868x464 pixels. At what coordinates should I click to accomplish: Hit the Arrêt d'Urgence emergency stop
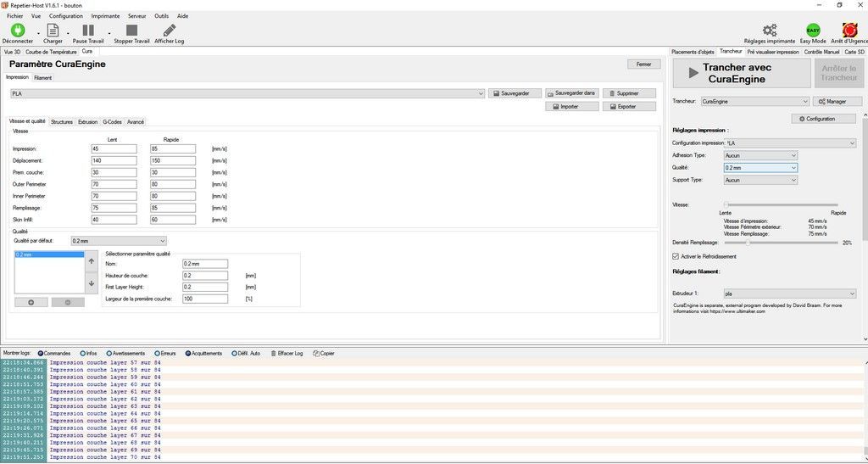[x=849, y=30]
